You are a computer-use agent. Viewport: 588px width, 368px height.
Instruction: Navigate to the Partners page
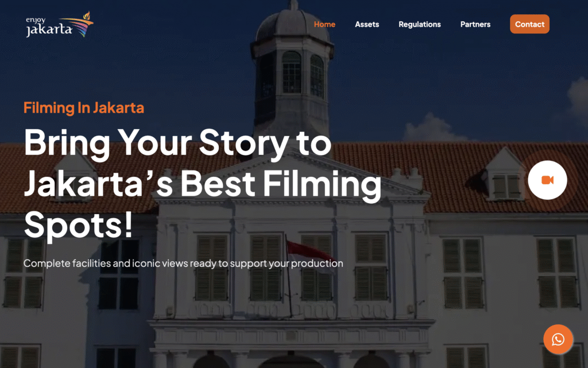point(475,24)
